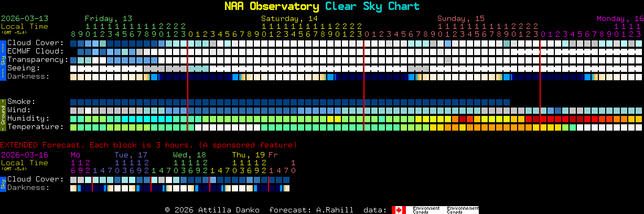Click the '2026-03-16' extended forecast date
The image size is (644, 214).
pyautogui.click(x=25, y=155)
